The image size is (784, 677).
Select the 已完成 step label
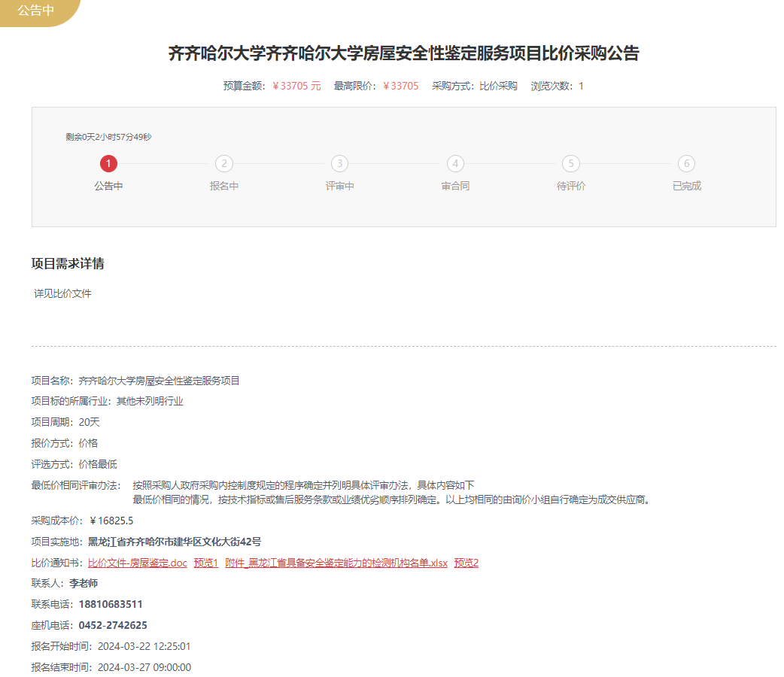click(686, 186)
